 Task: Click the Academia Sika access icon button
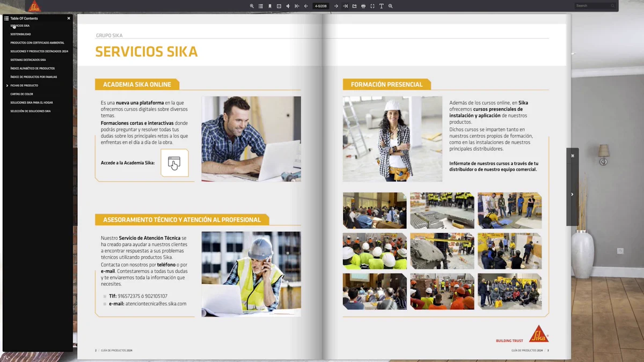[174, 163]
